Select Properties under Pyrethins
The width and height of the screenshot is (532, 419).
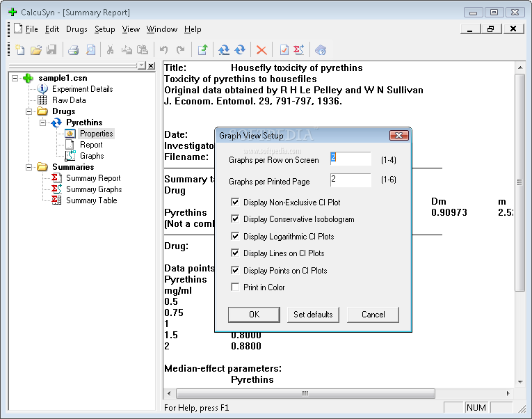pos(97,134)
